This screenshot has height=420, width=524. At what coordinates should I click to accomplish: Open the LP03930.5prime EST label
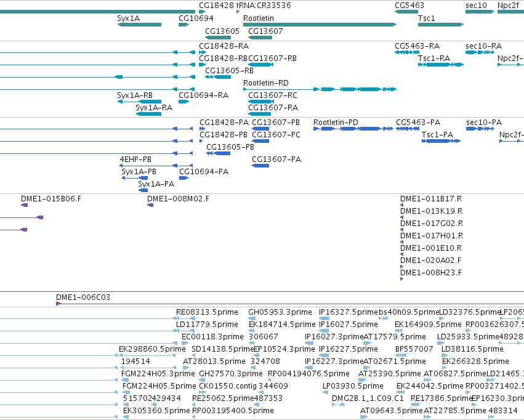pos(353,386)
